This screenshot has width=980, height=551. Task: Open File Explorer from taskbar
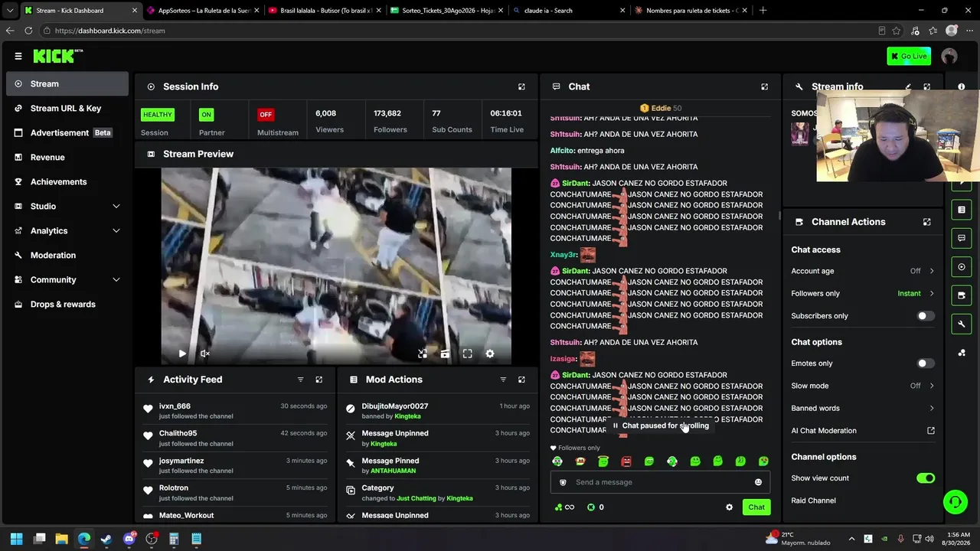pyautogui.click(x=61, y=539)
